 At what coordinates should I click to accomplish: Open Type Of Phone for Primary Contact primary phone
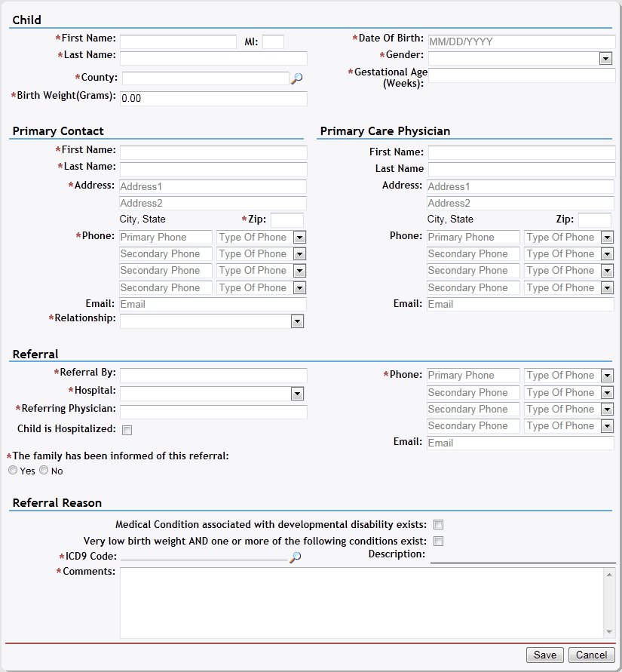tap(299, 238)
